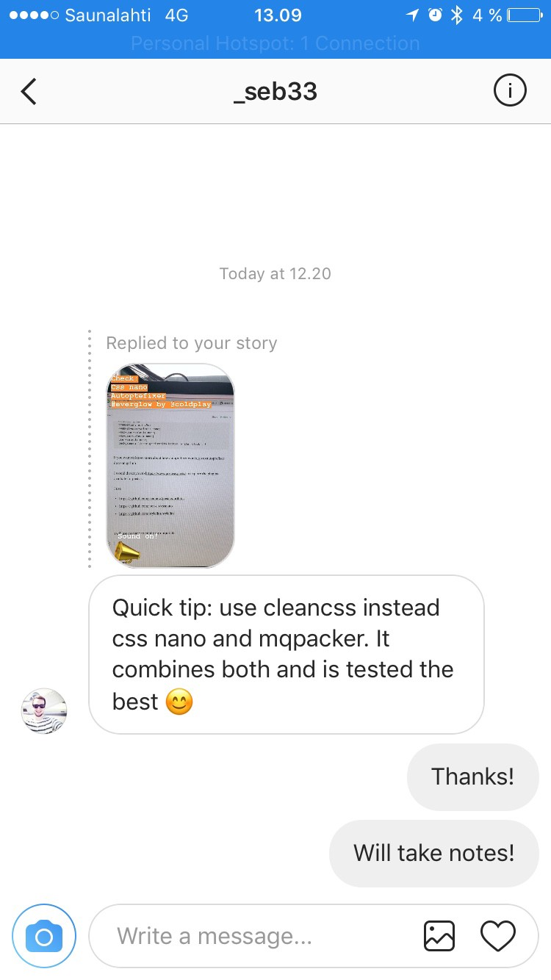Tap the battery icon in status bar
The width and height of the screenshot is (551, 980).
pyautogui.click(x=525, y=15)
